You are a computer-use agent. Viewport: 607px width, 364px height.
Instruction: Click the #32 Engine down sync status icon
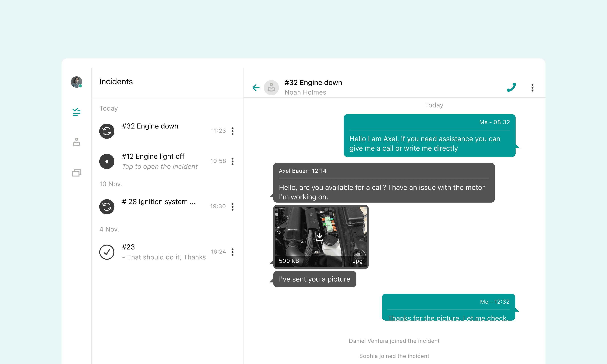(x=107, y=131)
